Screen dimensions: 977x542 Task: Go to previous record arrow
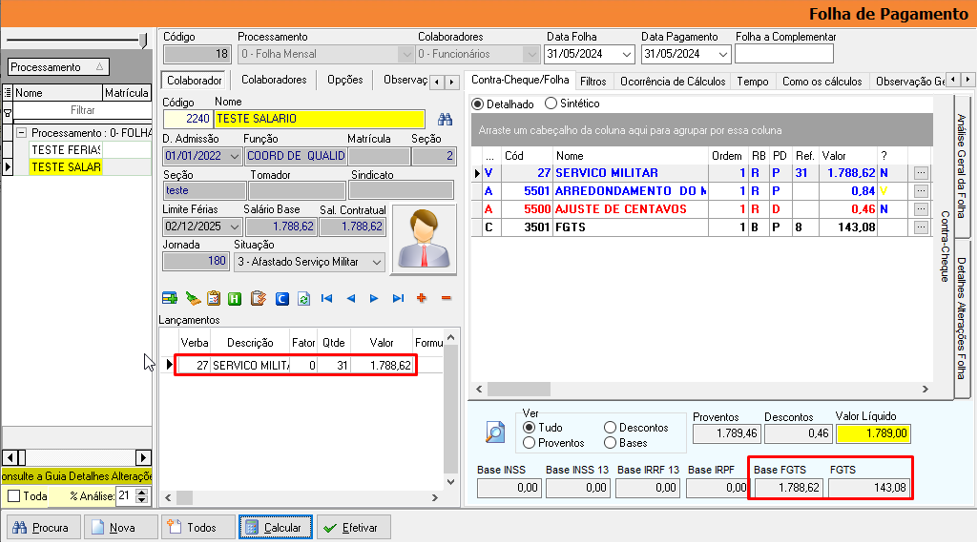click(x=351, y=298)
